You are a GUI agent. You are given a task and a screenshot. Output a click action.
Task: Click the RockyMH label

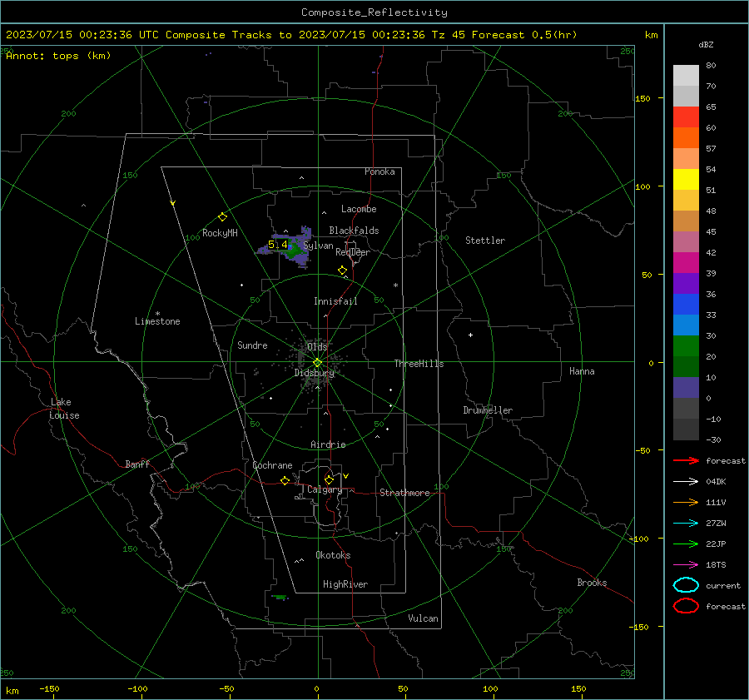point(220,233)
